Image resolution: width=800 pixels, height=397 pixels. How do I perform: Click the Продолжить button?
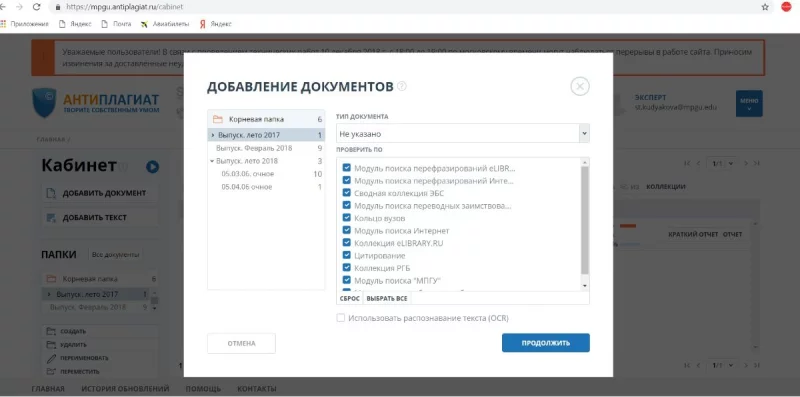[545, 343]
